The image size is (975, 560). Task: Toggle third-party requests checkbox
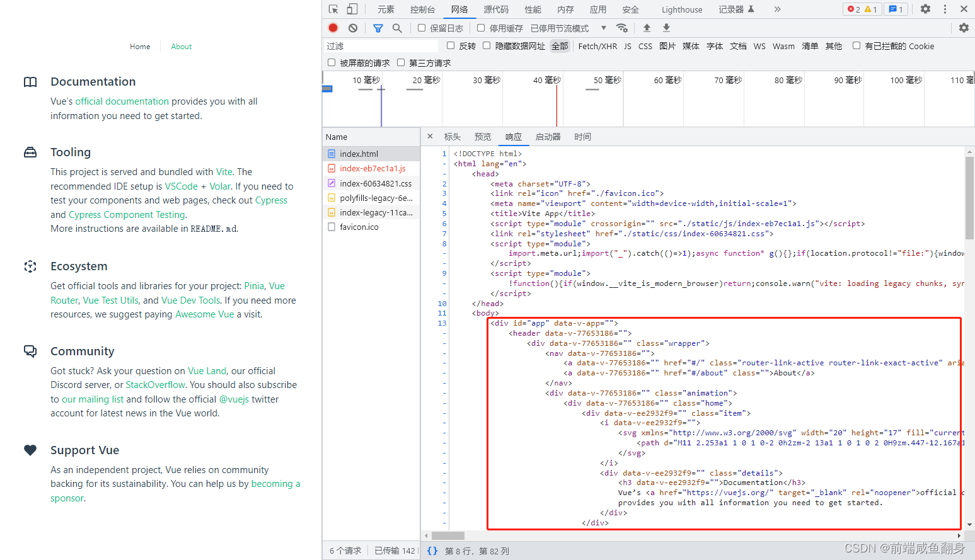coord(401,62)
